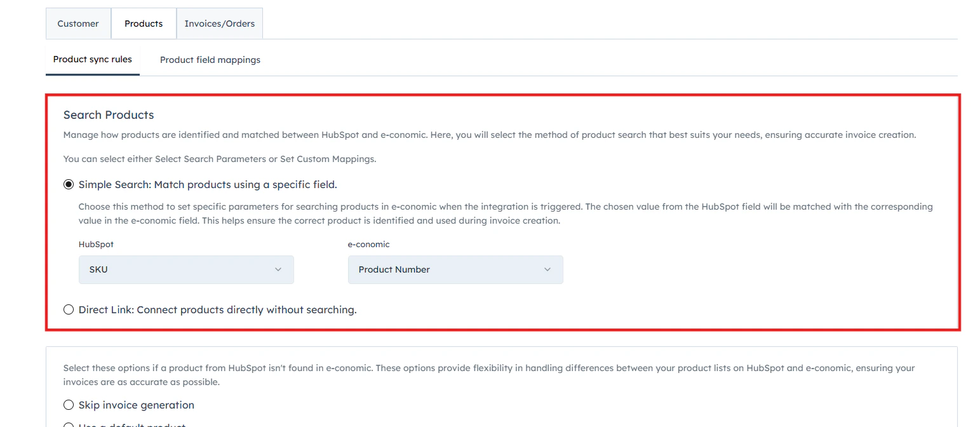Click the Search Products heading
Screen dimensions: 980x427
(109, 115)
